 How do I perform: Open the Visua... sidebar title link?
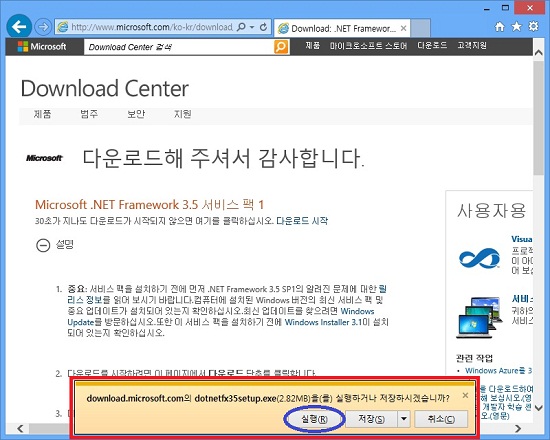522,239
